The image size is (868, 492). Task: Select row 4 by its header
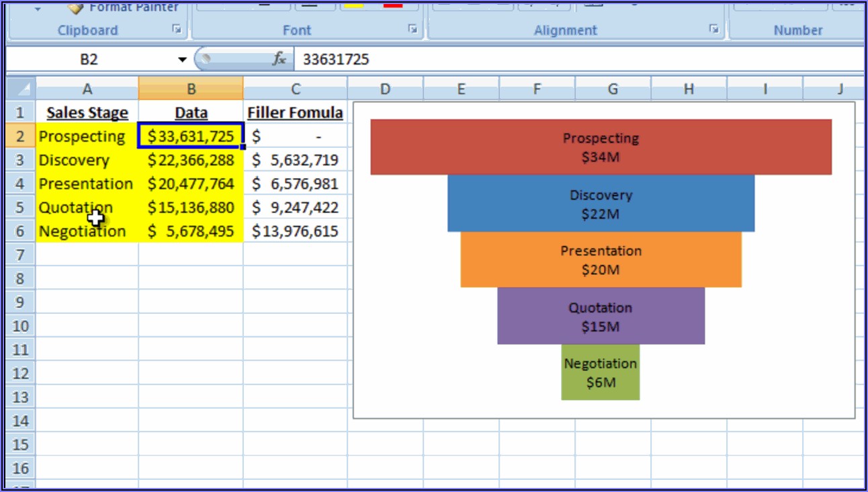(20, 183)
